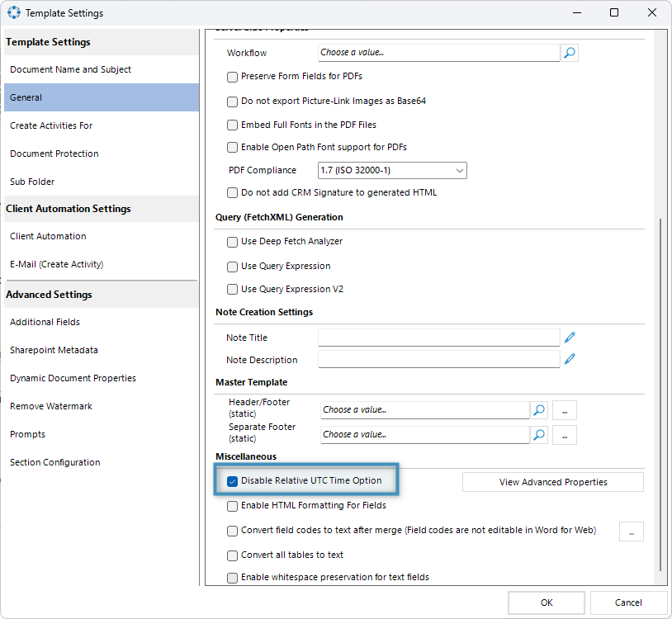
Task: Click the Note Title edit pencil icon
Action: (570, 338)
